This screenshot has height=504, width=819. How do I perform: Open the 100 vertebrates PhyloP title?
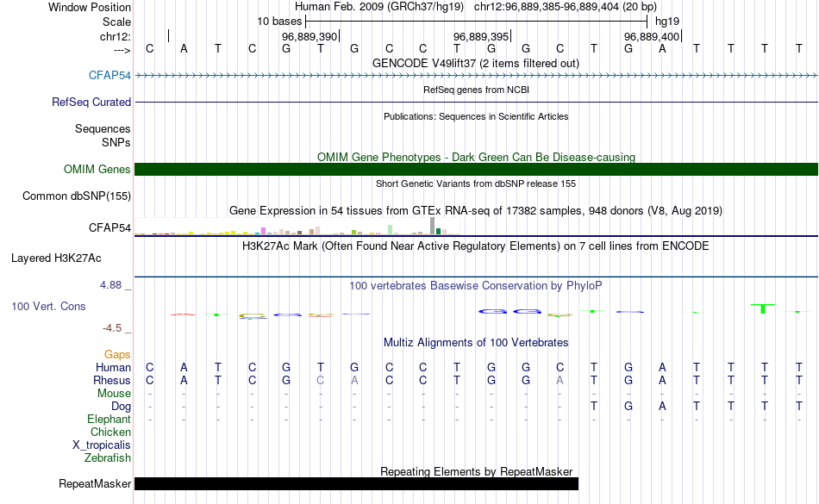(475, 285)
